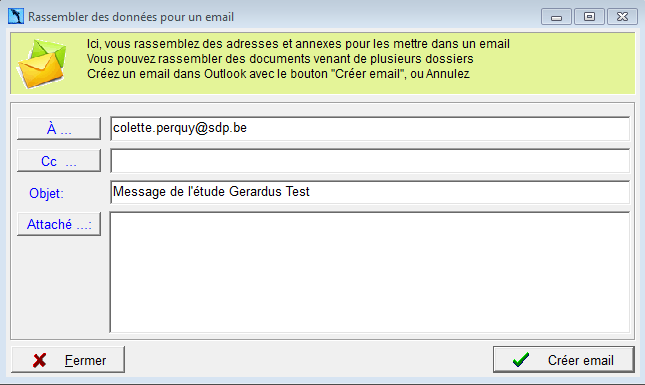Viewport: 645px width, 385px height.
Task: Click the envelope icon in the green banner
Action: coord(41,63)
